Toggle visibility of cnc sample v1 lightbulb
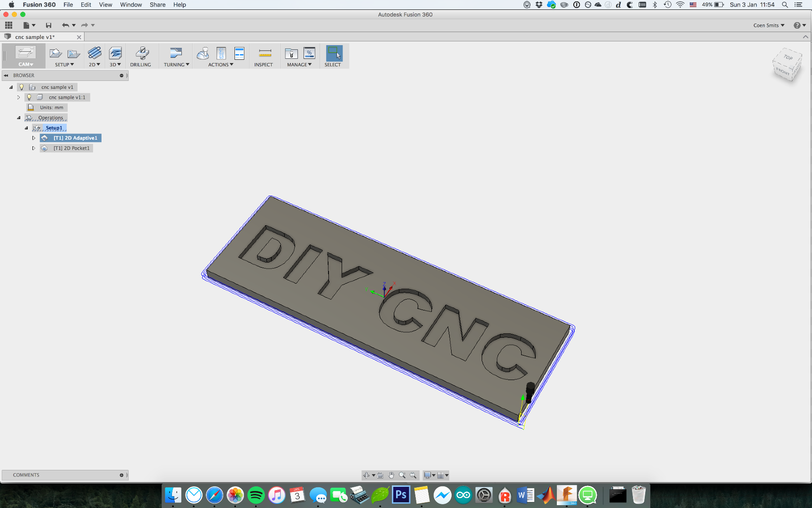This screenshot has height=508, width=812. tap(22, 87)
